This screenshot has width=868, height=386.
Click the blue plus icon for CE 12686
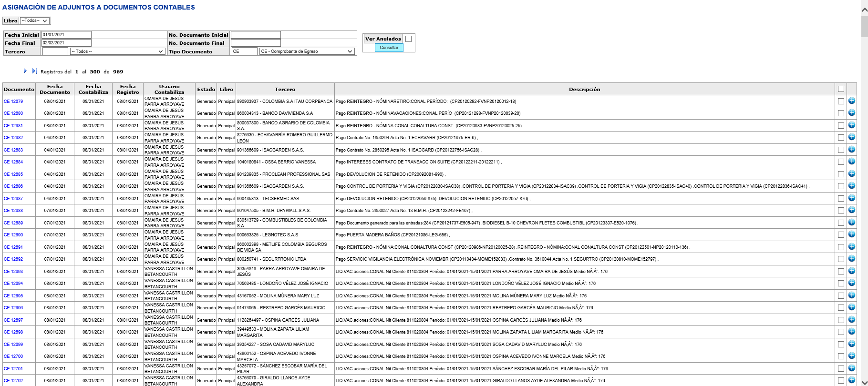pyautogui.click(x=851, y=186)
